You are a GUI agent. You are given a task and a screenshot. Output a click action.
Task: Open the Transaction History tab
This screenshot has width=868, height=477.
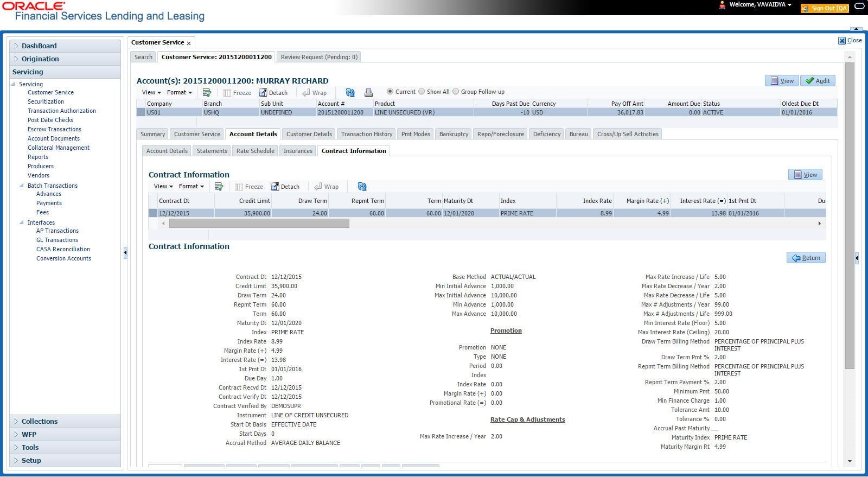pyautogui.click(x=367, y=134)
